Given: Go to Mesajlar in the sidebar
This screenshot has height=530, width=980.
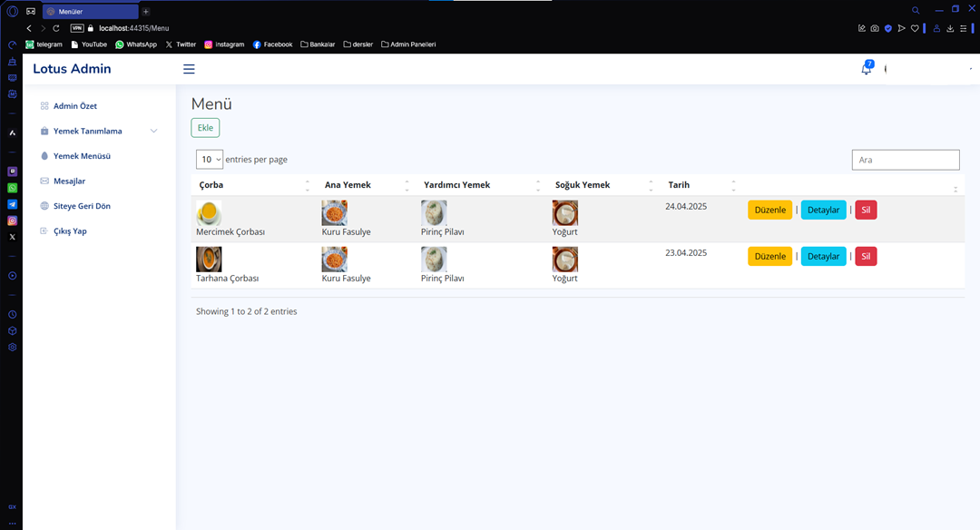Looking at the screenshot, I should click(x=69, y=182).
